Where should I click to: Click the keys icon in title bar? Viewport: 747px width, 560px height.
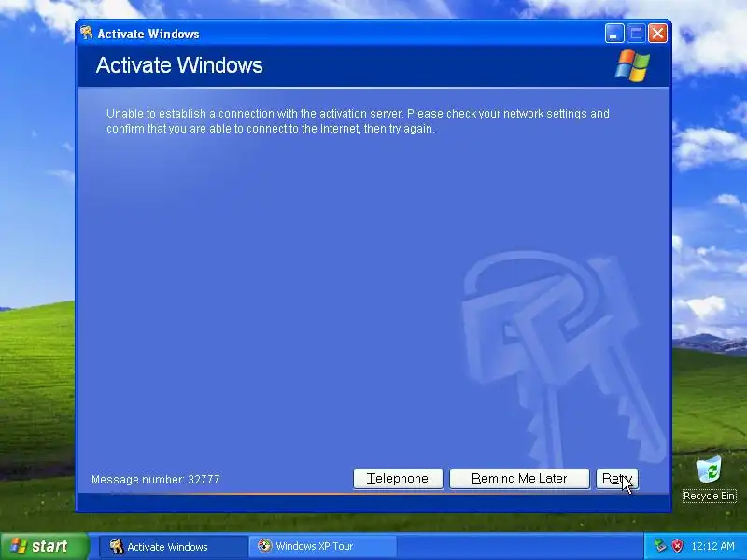87,33
